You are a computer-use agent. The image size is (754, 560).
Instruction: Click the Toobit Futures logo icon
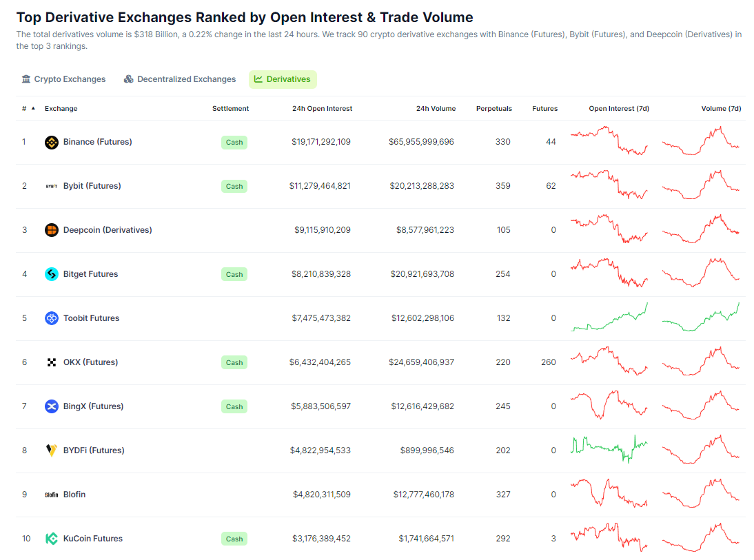(52, 318)
